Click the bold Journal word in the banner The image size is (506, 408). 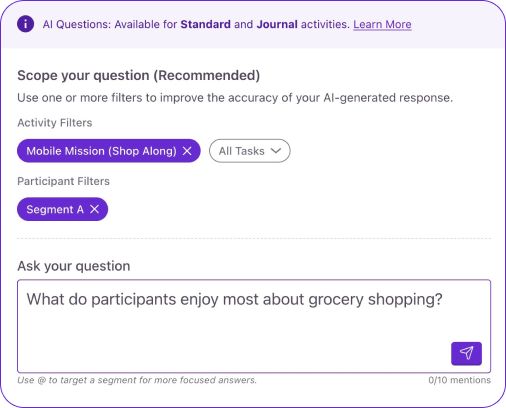click(x=277, y=24)
